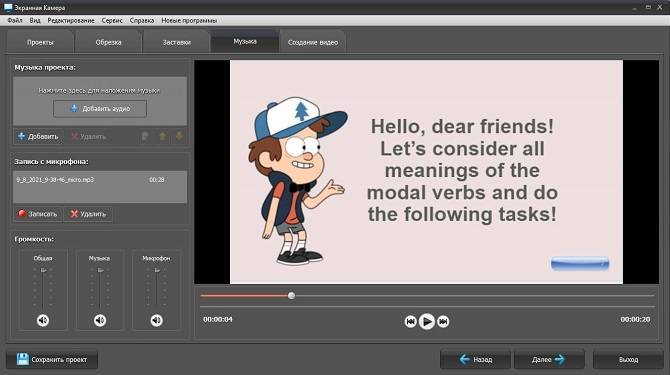
Task: Adjust the Общая volume slider
Action: (x=43, y=270)
